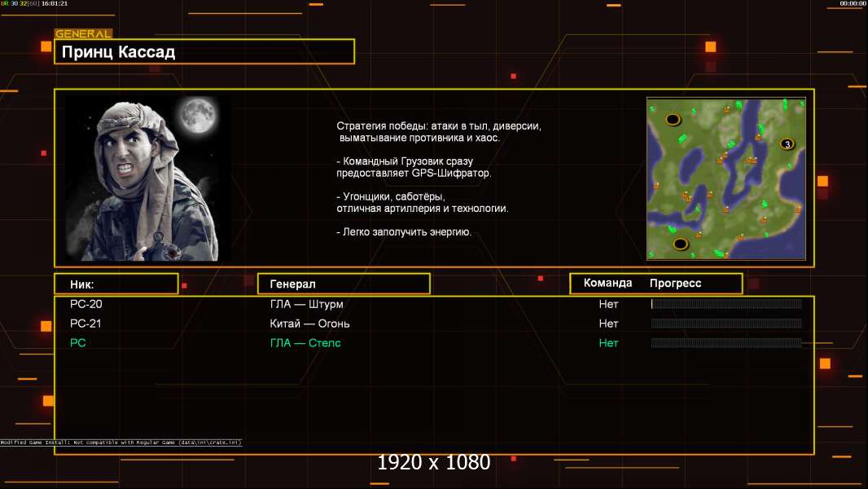868x489 pixels.
Task: Click the 16:01:21 clock readout
Action: pos(55,3)
